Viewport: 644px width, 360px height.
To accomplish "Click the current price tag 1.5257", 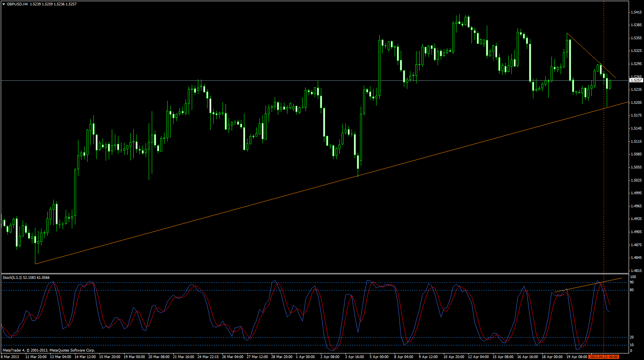I will [636, 80].
